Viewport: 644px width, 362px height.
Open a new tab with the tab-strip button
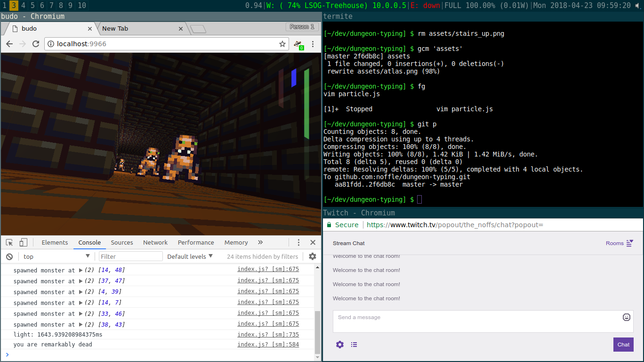coord(198,29)
